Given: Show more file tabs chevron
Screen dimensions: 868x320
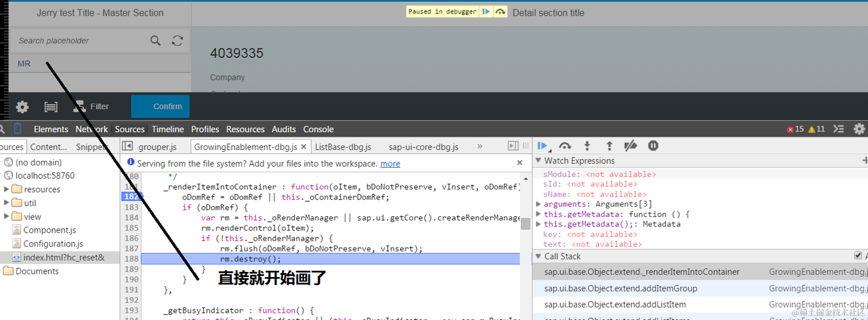Looking at the screenshot, I should pyautogui.click(x=480, y=146).
